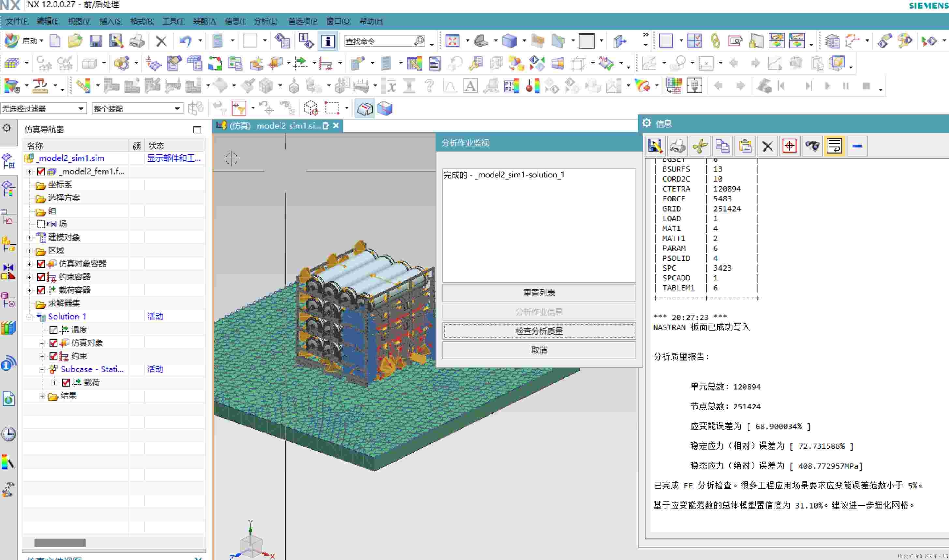Click the Undo arrow icon
The image size is (949, 560).
click(185, 41)
